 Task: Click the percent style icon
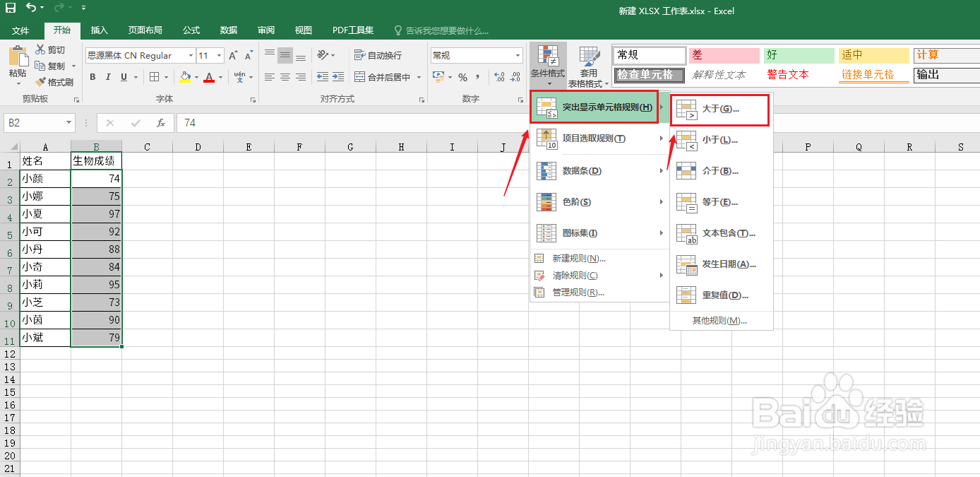[x=462, y=77]
